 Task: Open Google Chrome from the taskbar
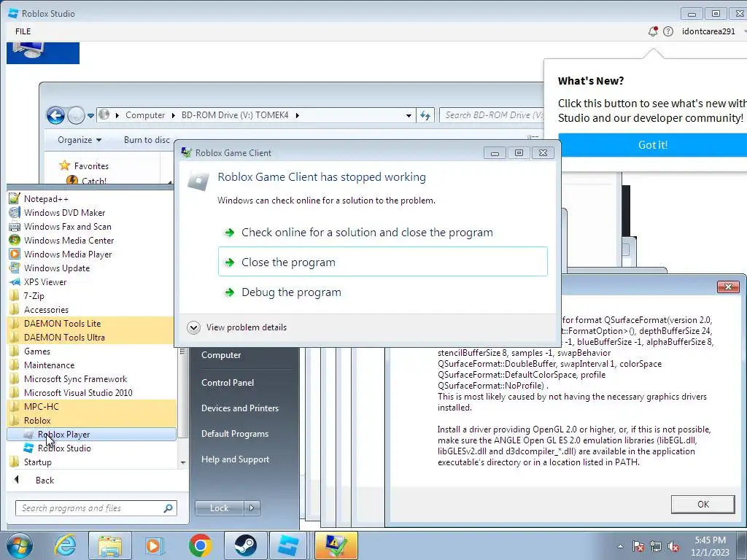(x=200, y=545)
